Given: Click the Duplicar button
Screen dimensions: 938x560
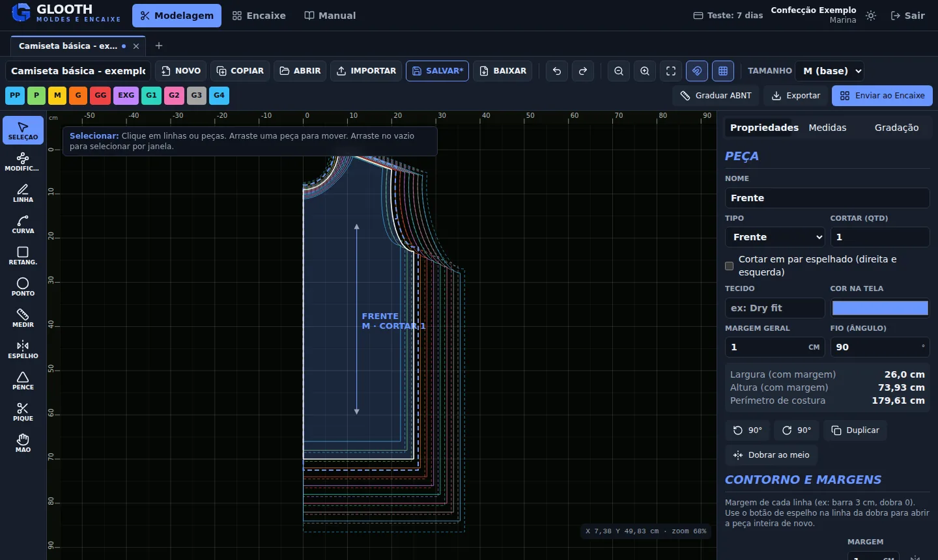Looking at the screenshot, I should [855, 430].
